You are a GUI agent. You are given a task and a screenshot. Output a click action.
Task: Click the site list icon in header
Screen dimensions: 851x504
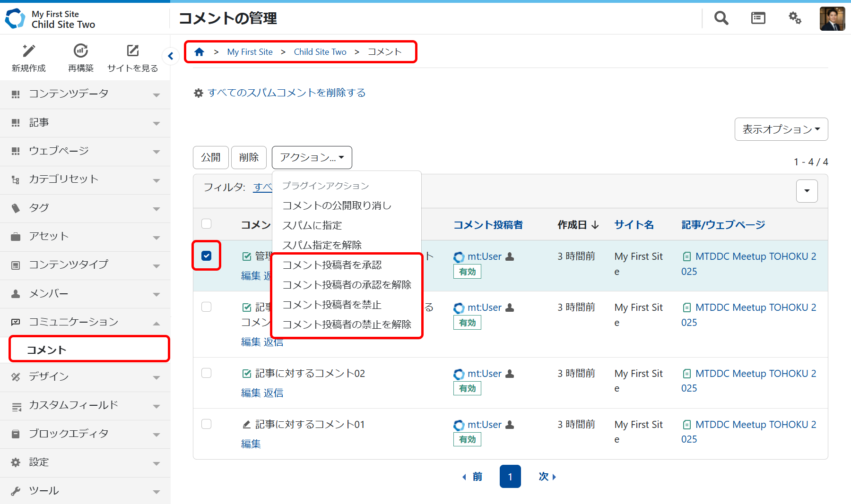click(758, 18)
